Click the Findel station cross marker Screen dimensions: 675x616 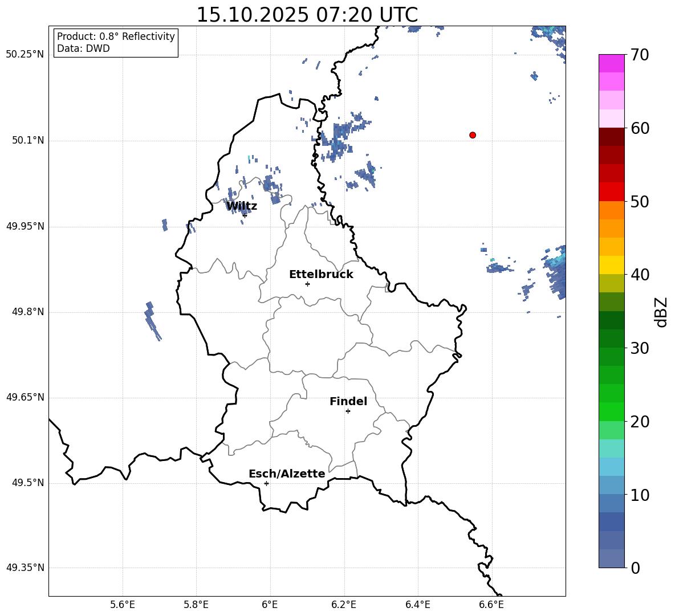point(348,411)
